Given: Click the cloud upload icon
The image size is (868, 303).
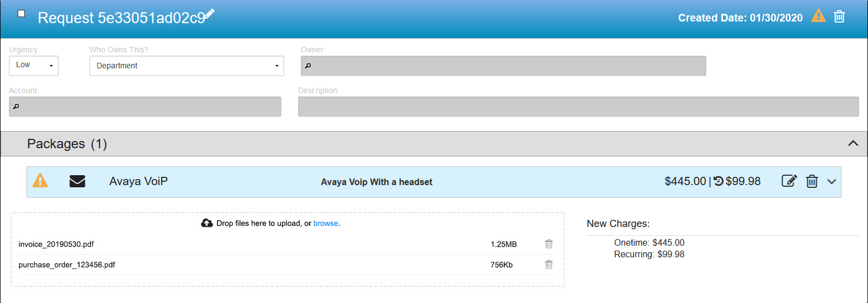Looking at the screenshot, I should pyautogui.click(x=207, y=223).
